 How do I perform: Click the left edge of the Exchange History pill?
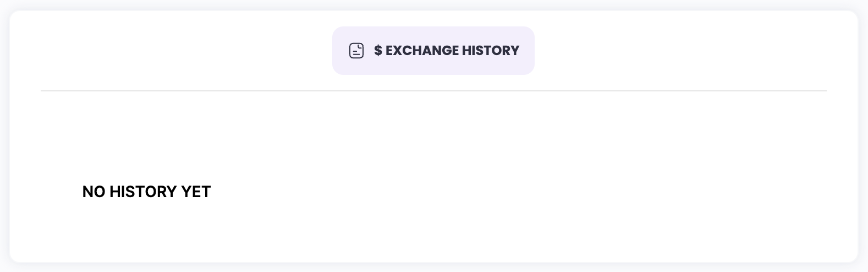click(x=337, y=51)
